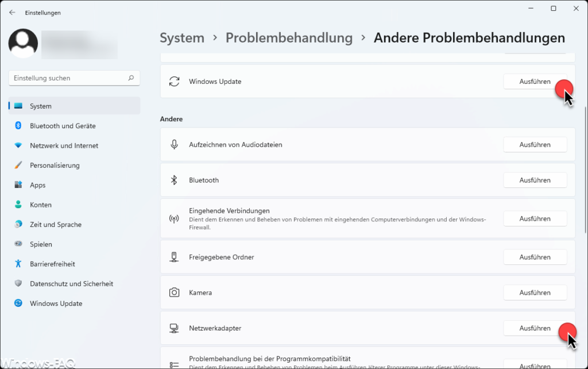
Task: Open System settings category
Action: [74, 106]
